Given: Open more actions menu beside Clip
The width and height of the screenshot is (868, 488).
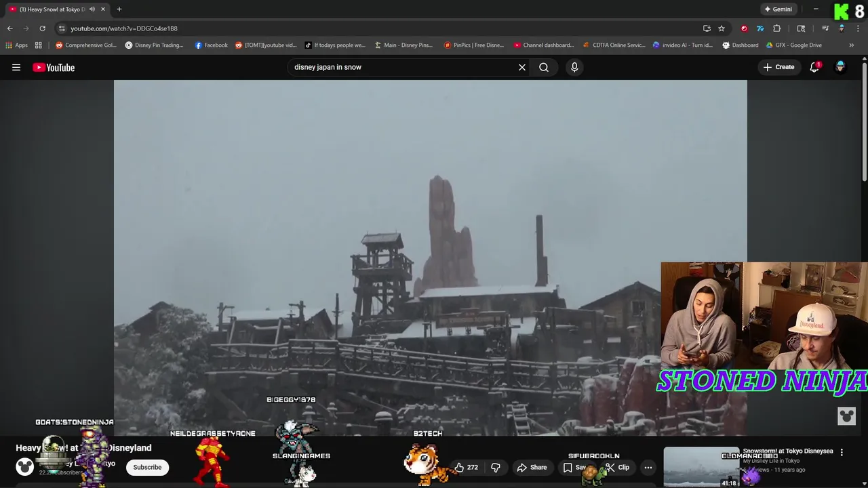Looking at the screenshot, I should (648, 467).
